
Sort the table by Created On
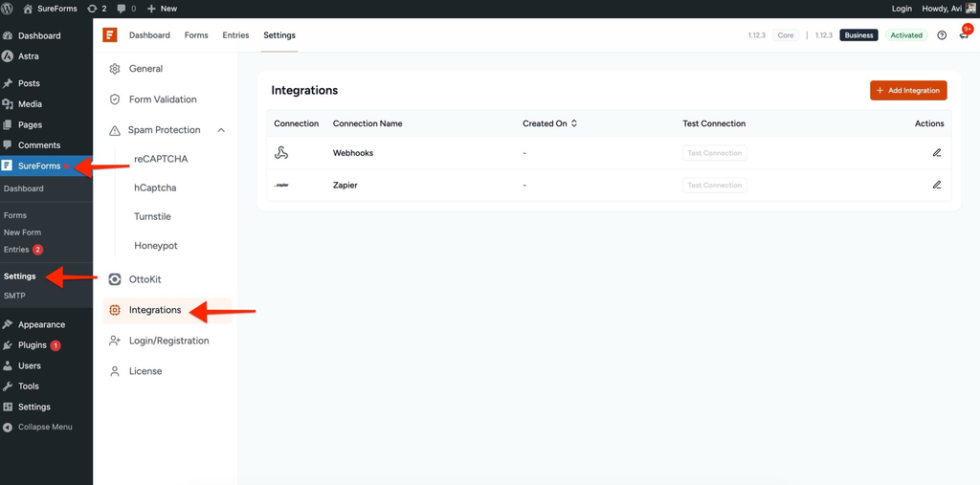[549, 123]
